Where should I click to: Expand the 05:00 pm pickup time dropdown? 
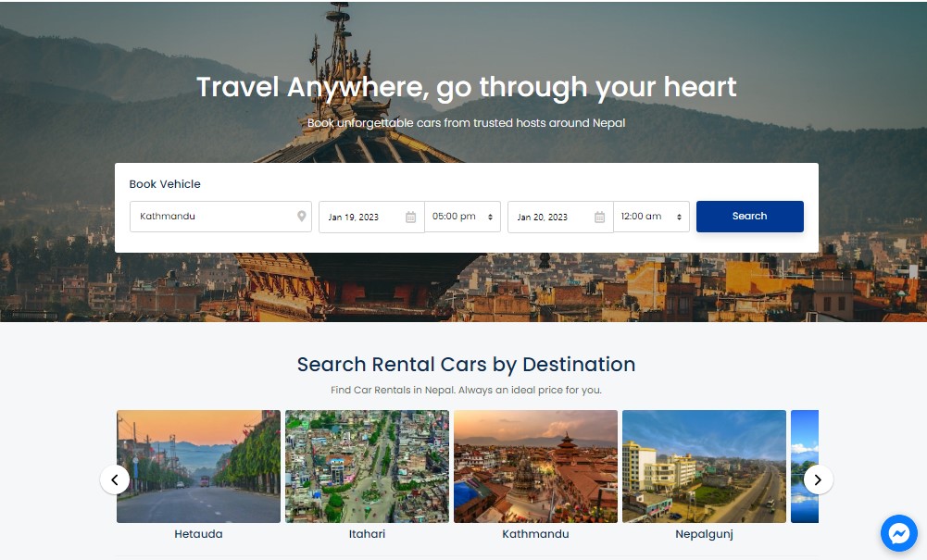[462, 217]
